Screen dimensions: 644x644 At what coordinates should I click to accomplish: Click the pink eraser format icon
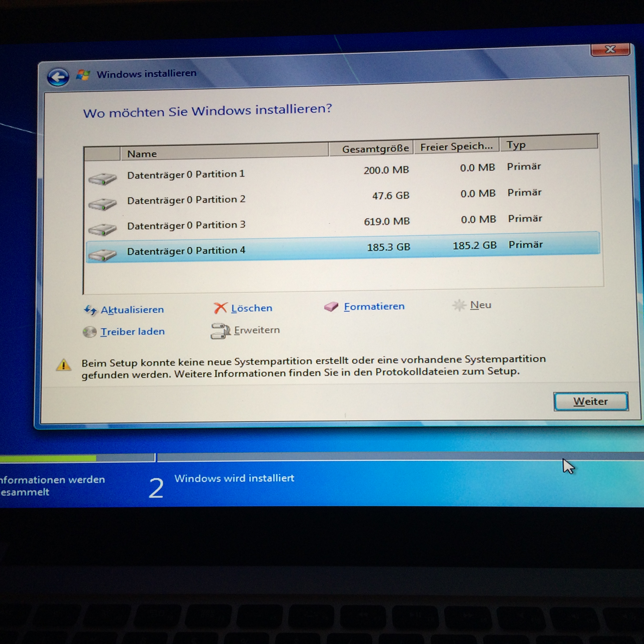pyautogui.click(x=331, y=307)
